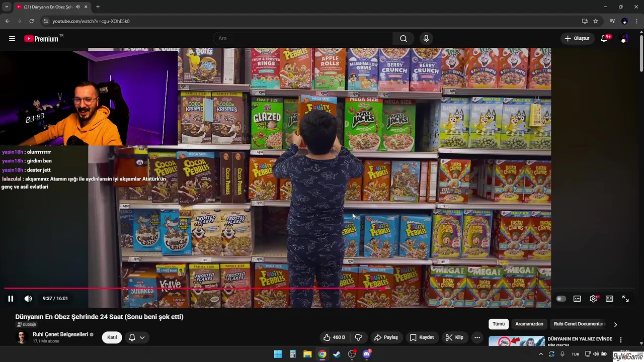
Task: Open Steam from taskbar
Action: 337,354
